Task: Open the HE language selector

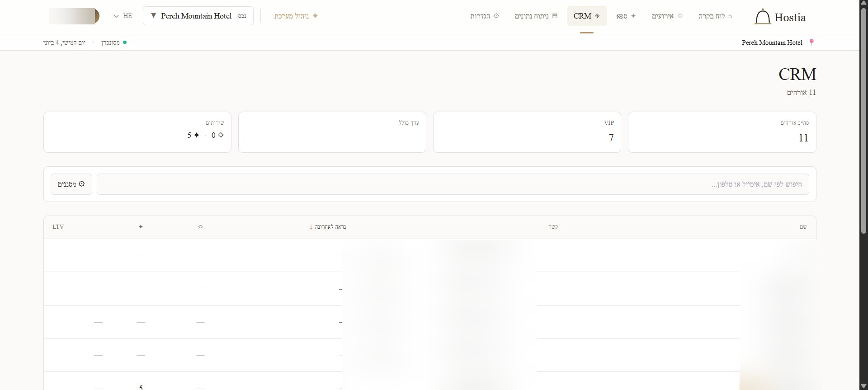Action: (123, 16)
